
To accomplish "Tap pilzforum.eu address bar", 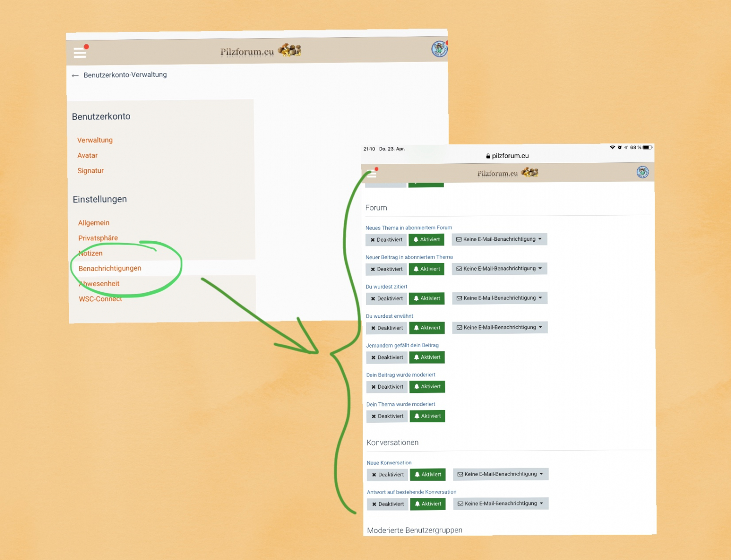I will [507, 156].
